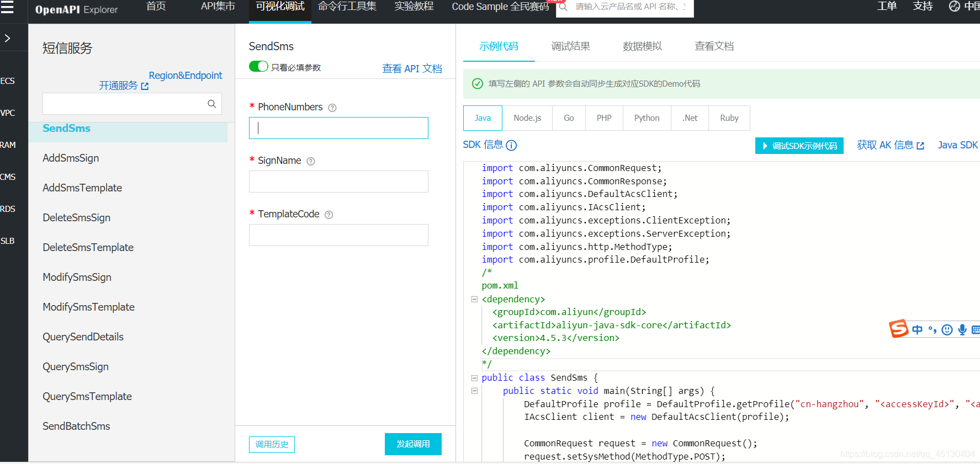Open Sogou emoji panel icon
Image resolution: width=980 pixels, height=464 pixels.
[x=947, y=330]
